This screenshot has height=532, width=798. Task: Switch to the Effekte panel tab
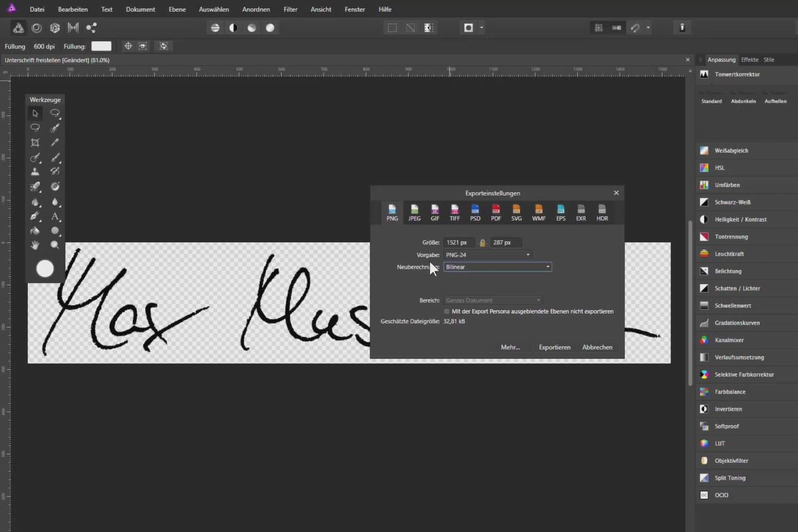pyautogui.click(x=749, y=60)
